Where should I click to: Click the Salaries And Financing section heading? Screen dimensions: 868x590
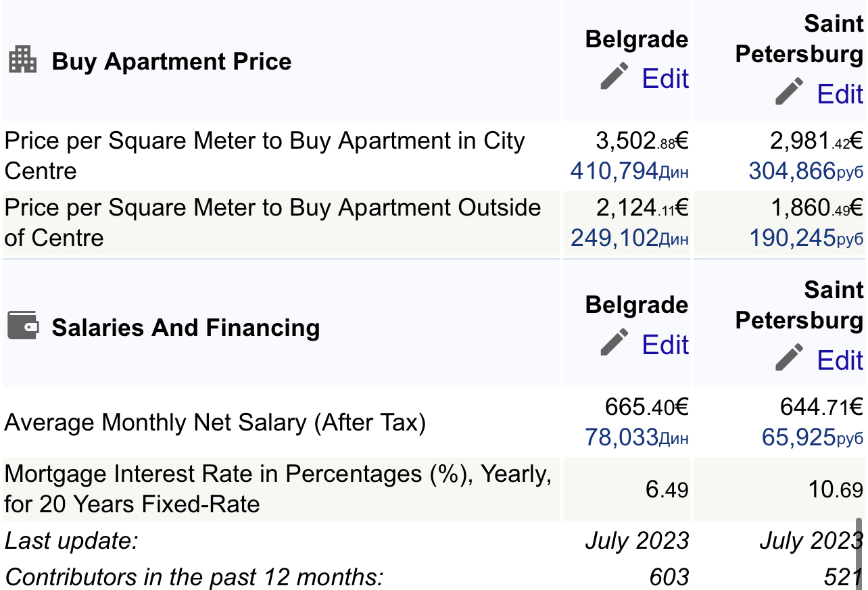[185, 328]
